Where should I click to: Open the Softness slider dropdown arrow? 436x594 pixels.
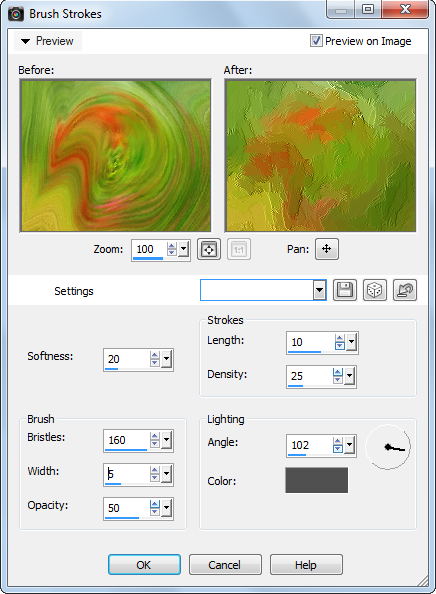click(x=166, y=359)
